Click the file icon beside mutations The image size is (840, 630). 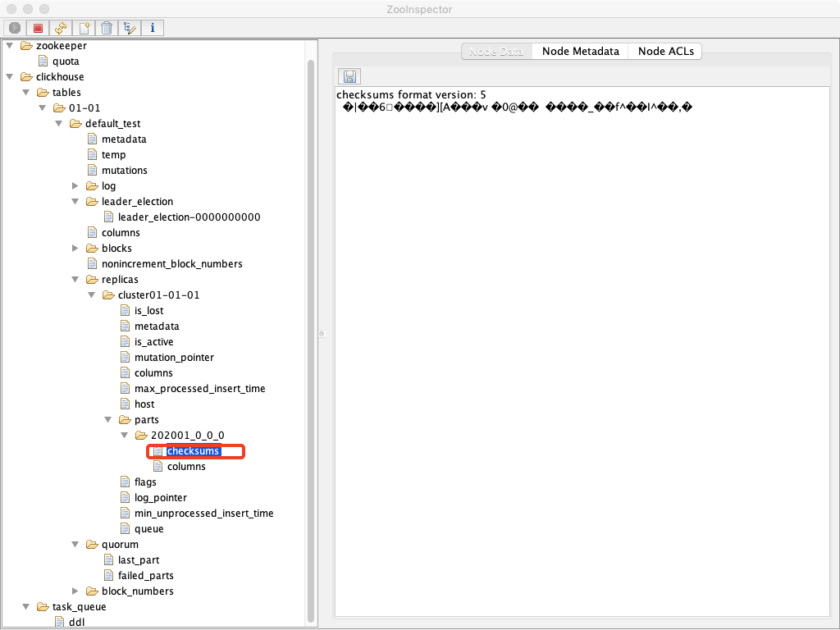92,170
